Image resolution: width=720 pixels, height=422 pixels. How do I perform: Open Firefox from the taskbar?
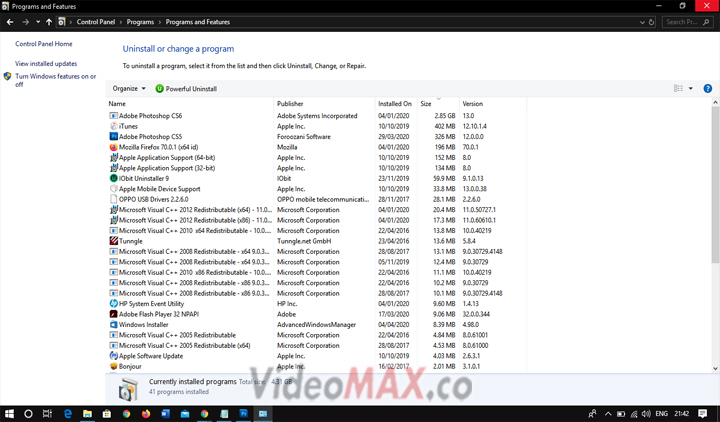pyautogui.click(x=146, y=414)
